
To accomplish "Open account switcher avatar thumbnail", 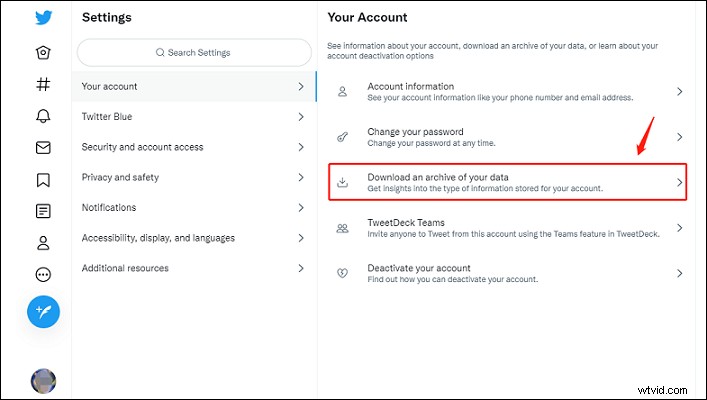I will (x=43, y=381).
